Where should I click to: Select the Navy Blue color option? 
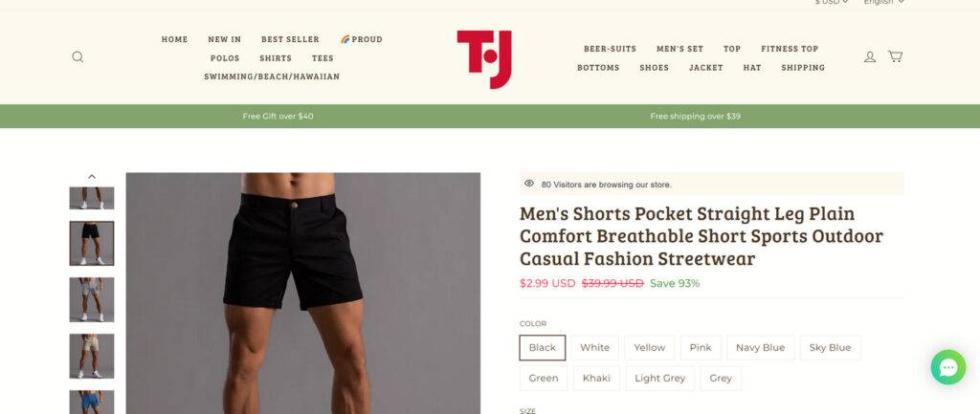click(x=760, y=348)
